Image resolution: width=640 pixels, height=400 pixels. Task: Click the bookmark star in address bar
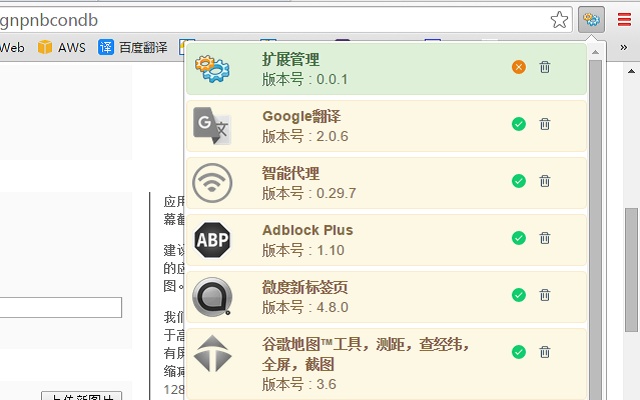[x=559, y=20]
